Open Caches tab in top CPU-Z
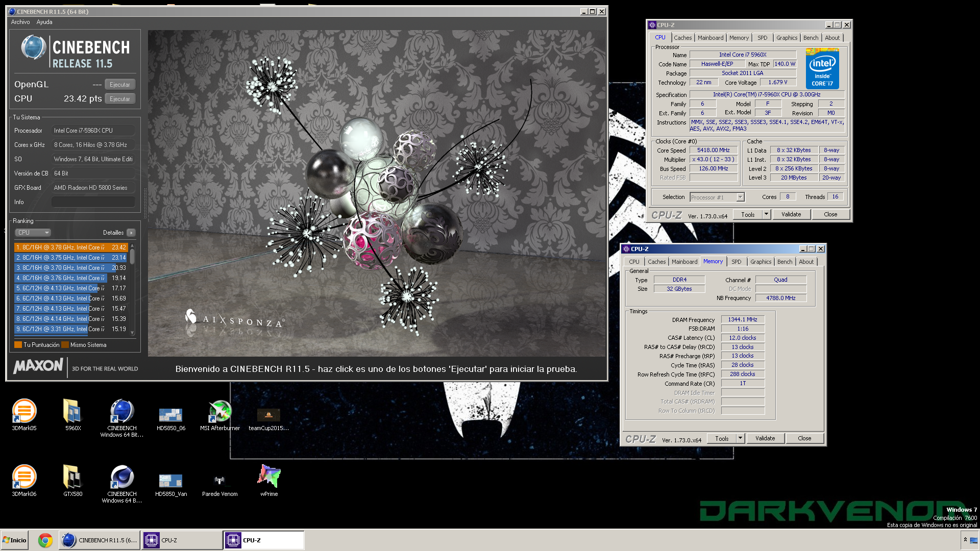The image size is (980, 551). (x=682, y=38)
